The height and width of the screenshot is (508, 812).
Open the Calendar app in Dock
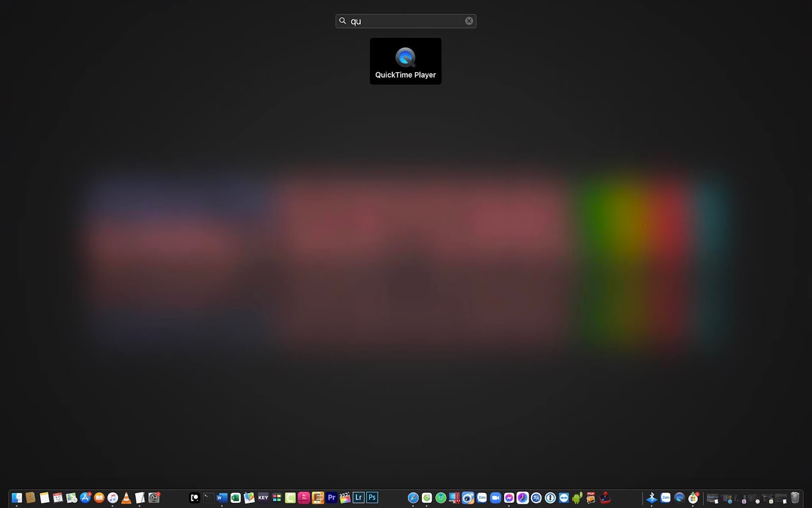click(58, 498)
